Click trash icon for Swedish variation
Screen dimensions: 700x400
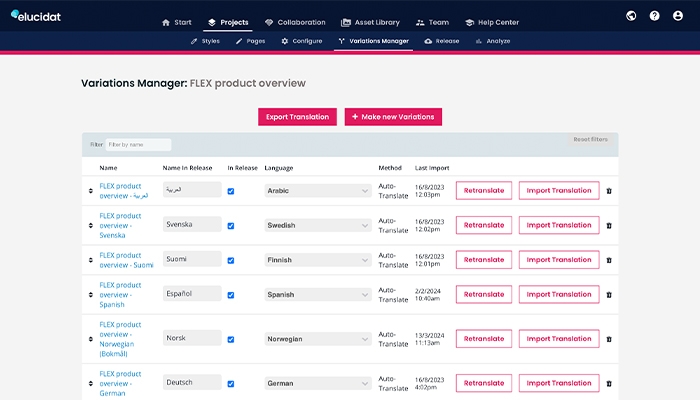tap(609, 226)
